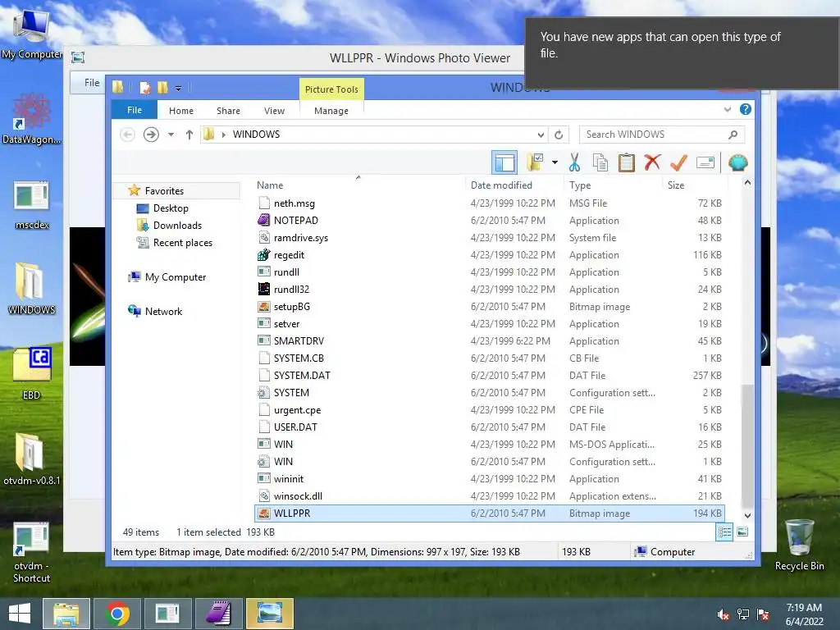Open recent locations dropdown arrow
The height and width of the screenshot is (630, 840).
click(171, 135)
